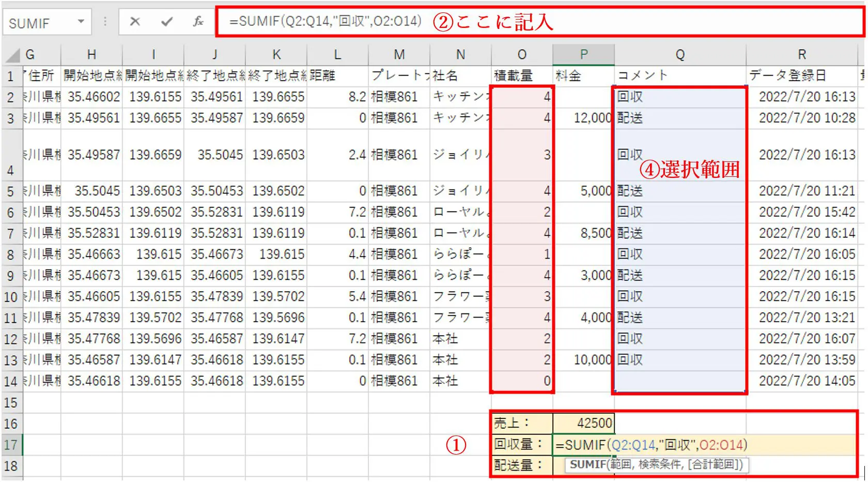Select column P header
868x482 pixels.
click(x=584, y=55)
